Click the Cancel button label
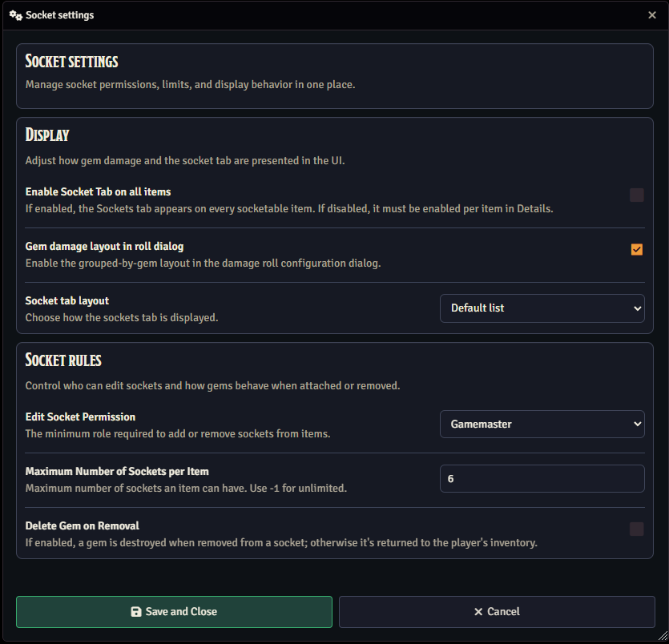669x644 pixels. coord(503,612)
